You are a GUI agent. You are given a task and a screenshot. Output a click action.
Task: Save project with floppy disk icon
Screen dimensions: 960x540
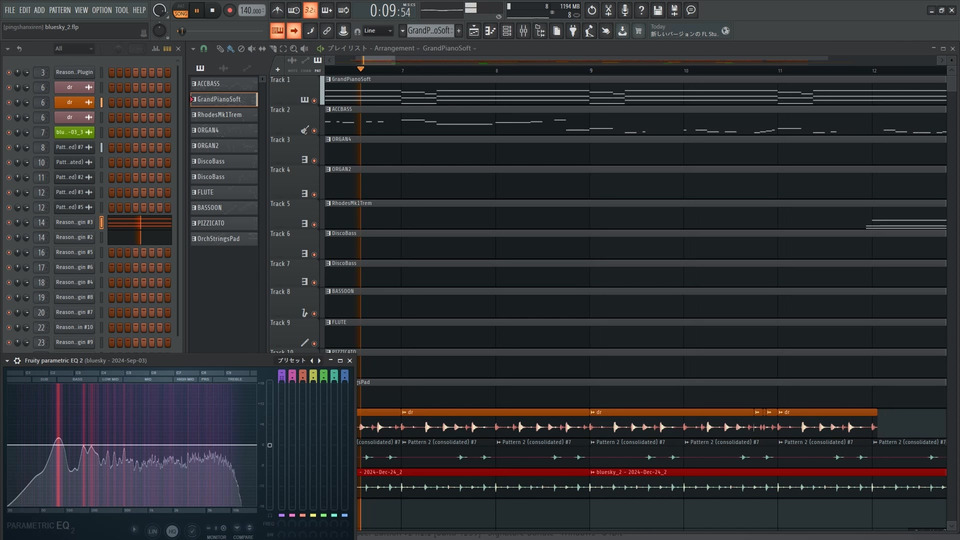658,10
